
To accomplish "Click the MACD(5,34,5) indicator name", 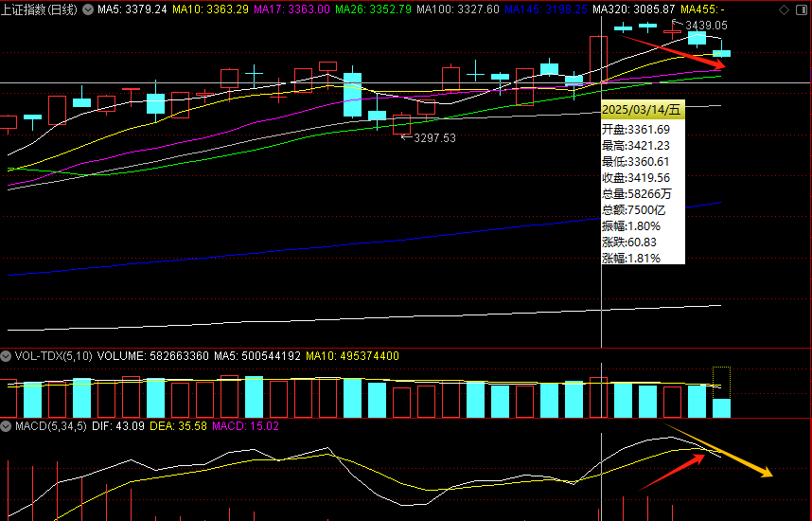I will [x=51, y=426].
